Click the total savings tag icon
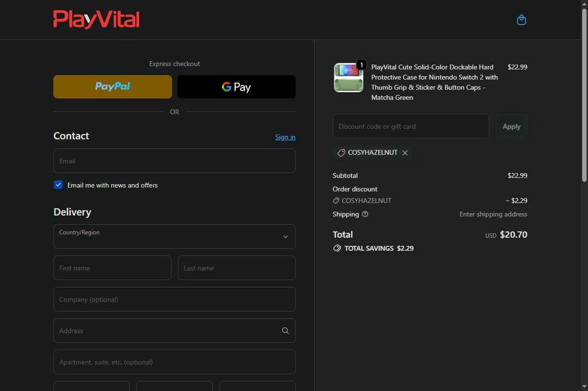 click(x=337, y=248)
